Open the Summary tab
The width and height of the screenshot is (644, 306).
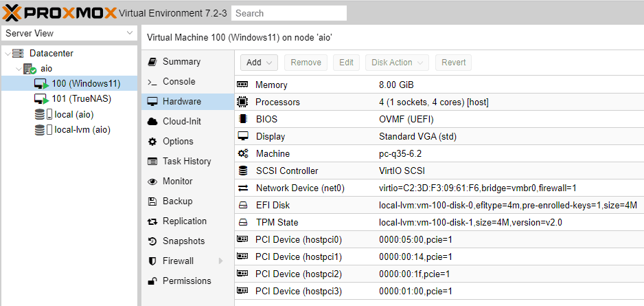[187, 62]
